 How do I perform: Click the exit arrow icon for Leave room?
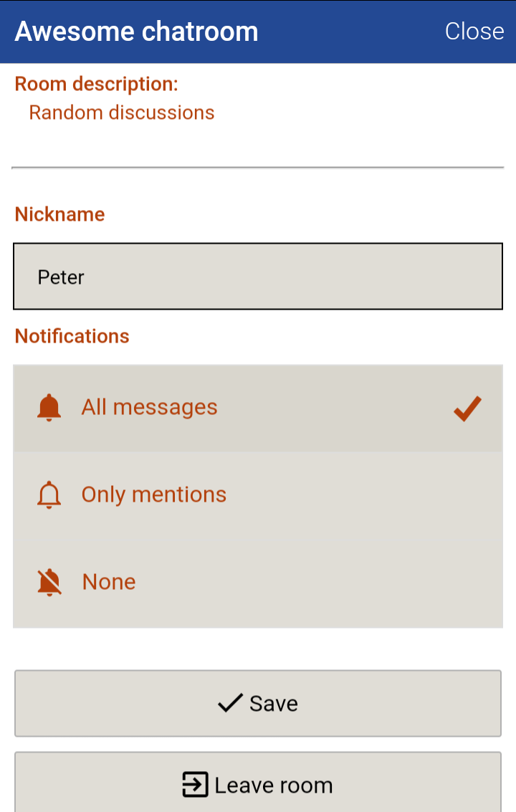pos(195,785)
